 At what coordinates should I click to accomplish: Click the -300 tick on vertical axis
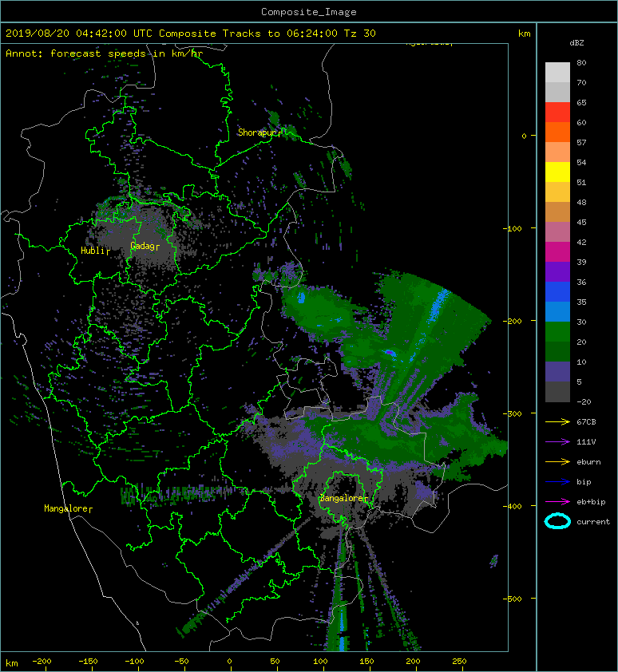pyautogui.click(x=513, y=413)
